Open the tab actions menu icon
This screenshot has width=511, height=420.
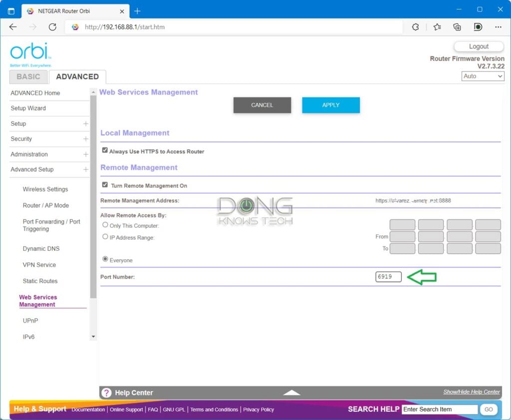[11, 11]
